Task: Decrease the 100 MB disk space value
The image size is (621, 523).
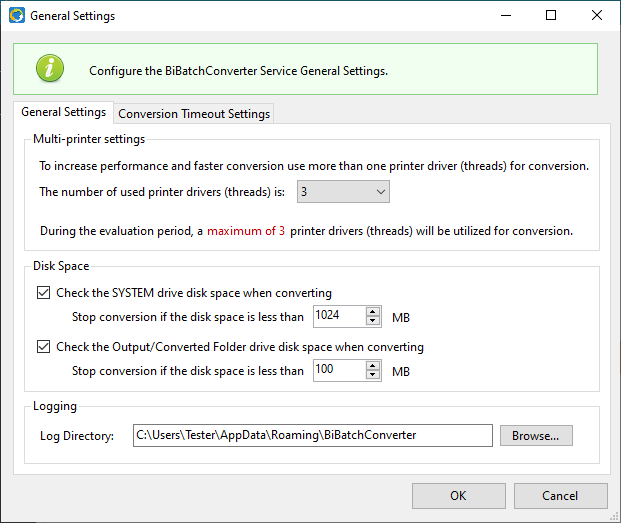Action: tap(373, 375)
